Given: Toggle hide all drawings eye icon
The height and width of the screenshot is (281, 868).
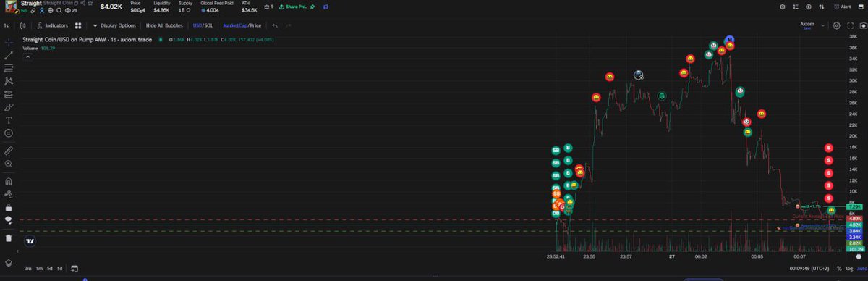Looking at the screenshot, I should pyautogui.click(x=9, y=220).
